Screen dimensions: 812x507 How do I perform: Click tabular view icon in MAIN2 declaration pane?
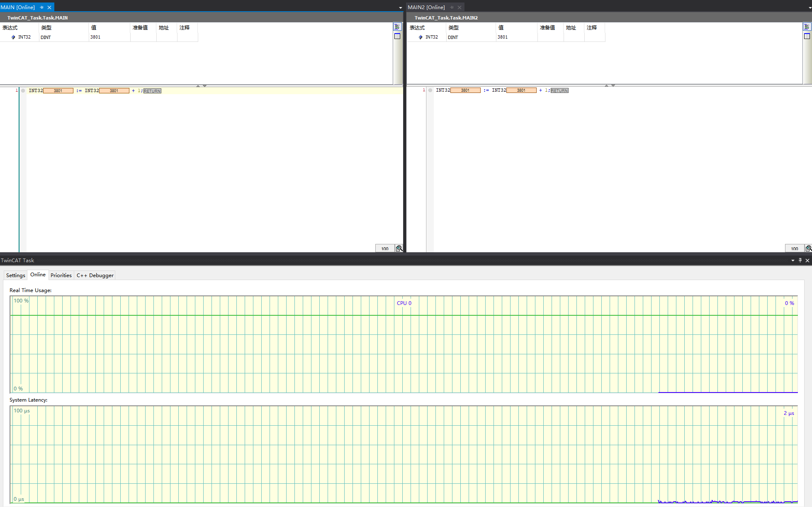tap(807, 36)
